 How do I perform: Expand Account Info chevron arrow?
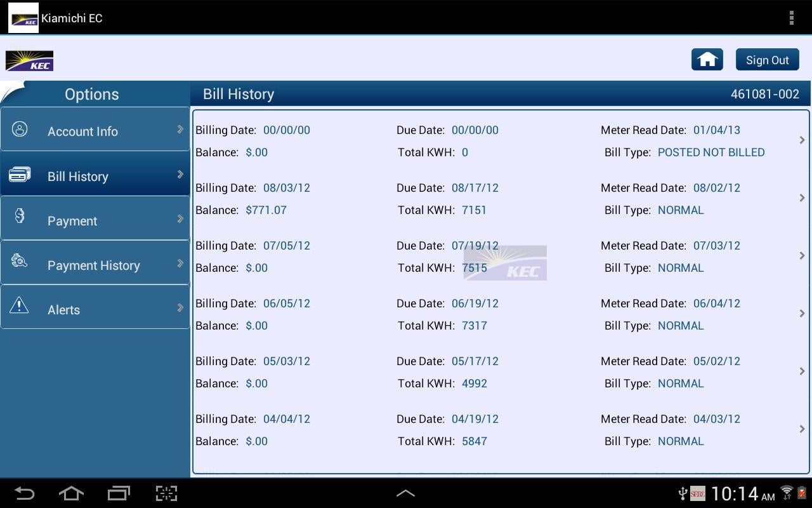point(180,129)
